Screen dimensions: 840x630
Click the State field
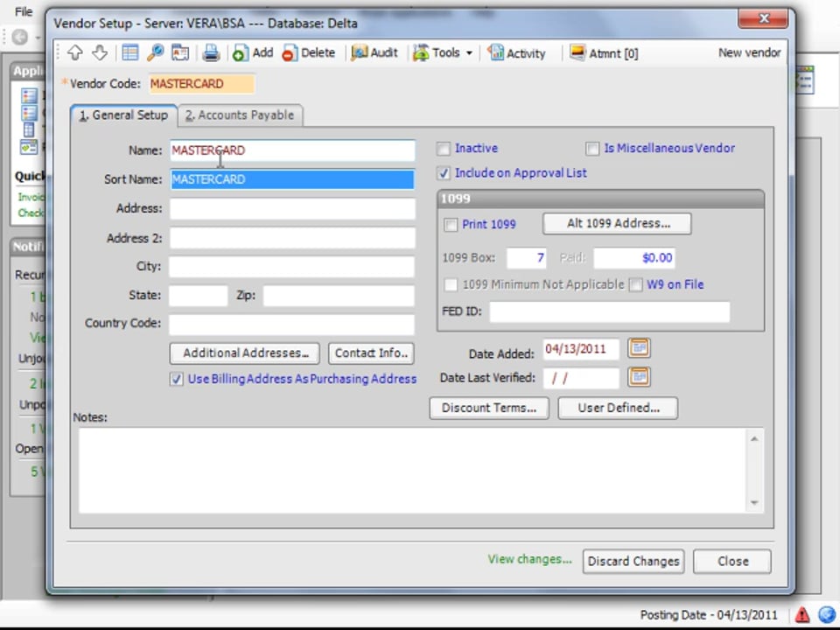[199, 295]
